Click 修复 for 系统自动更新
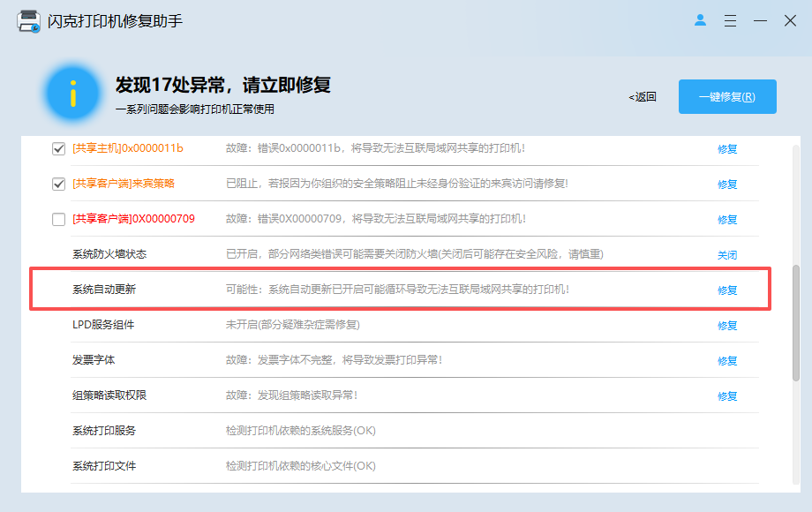Viewport: 812px width, 512px height. [727, 290]
